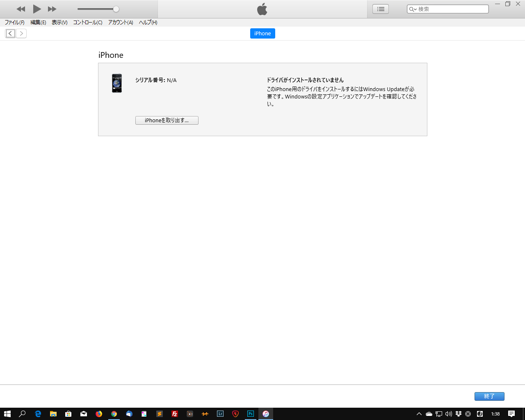Image resolution: width=525 pixels, height=420 pixels.
Task: Open the red shield app in the taskbar
Action: click(x=235, y=414)
